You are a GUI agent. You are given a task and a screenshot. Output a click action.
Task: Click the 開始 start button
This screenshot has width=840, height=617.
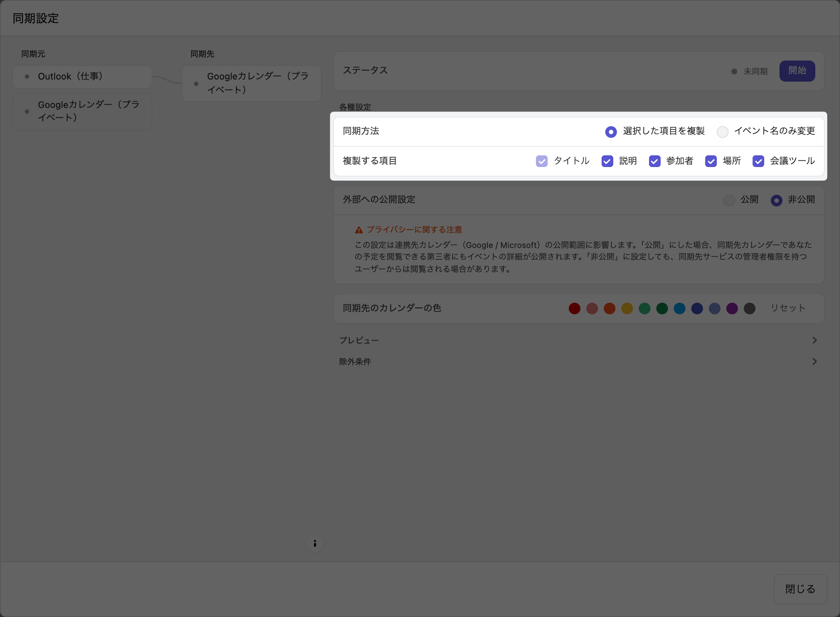[x=797, y=71]
